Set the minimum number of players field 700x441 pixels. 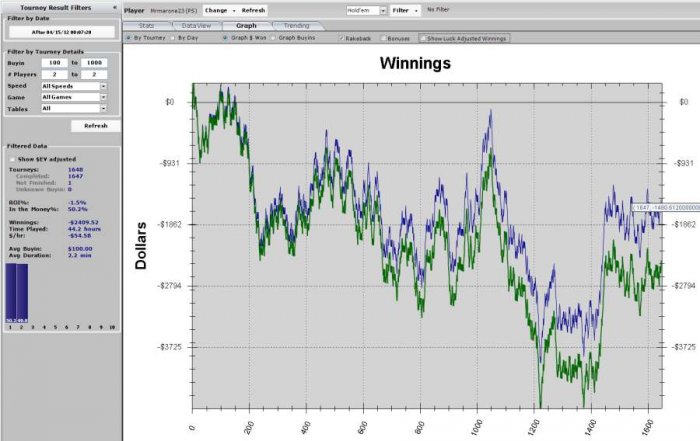coord(54,75)
